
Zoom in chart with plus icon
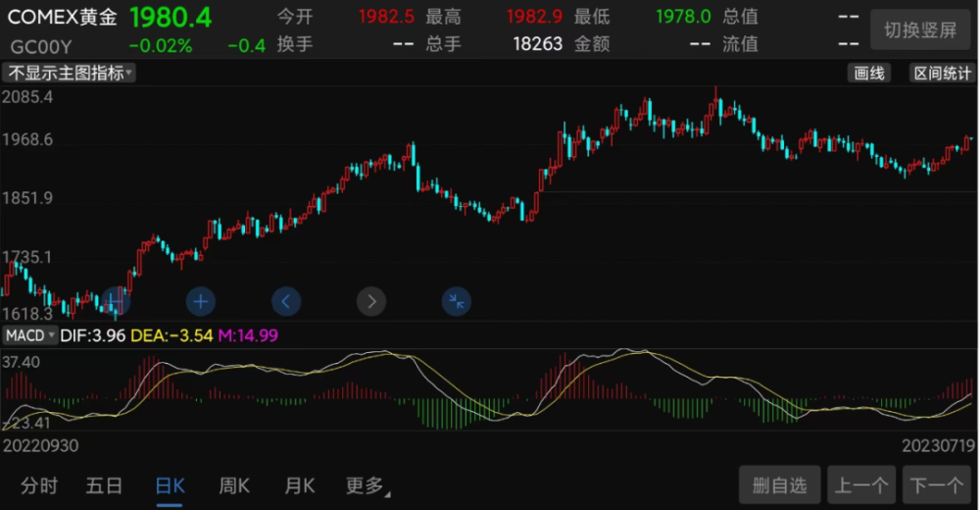click(201, 302)
